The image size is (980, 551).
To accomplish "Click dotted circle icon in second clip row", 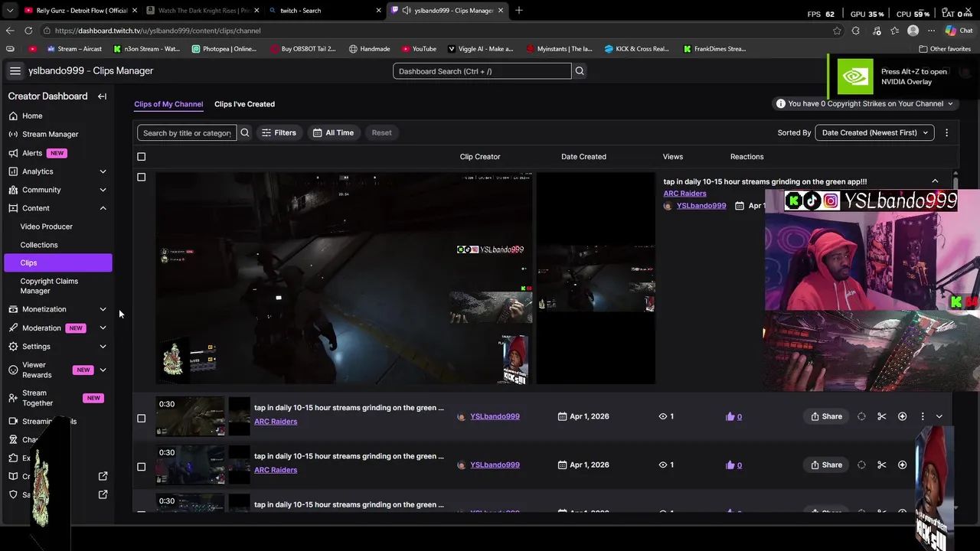I will click(x=861, y=465).
